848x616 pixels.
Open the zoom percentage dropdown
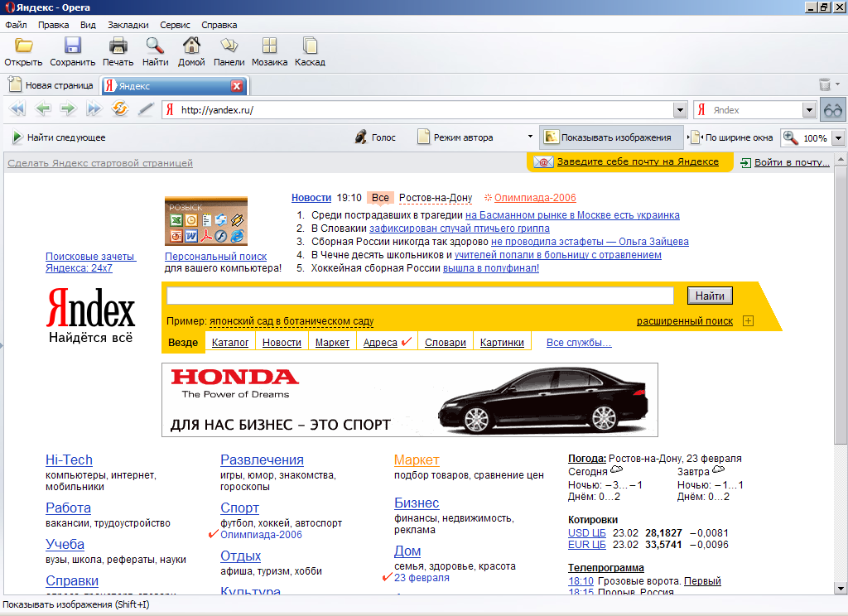click(838, 138)
